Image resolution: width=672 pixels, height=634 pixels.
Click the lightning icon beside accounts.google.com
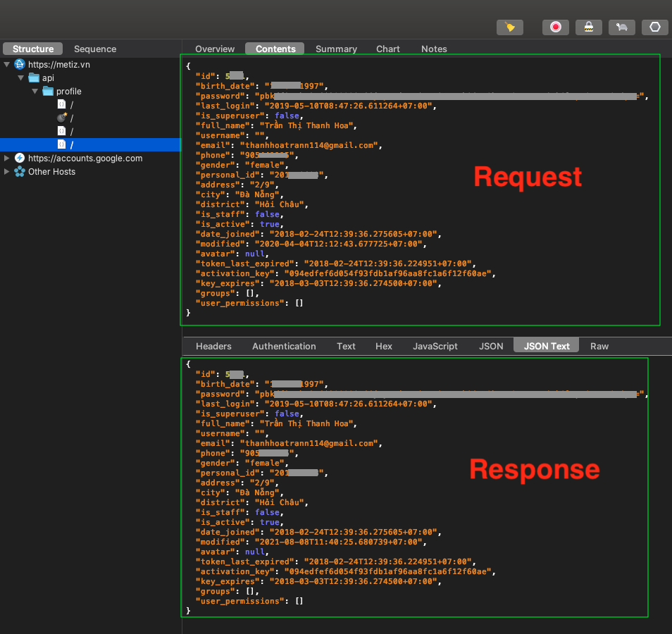tap(20, 158)
